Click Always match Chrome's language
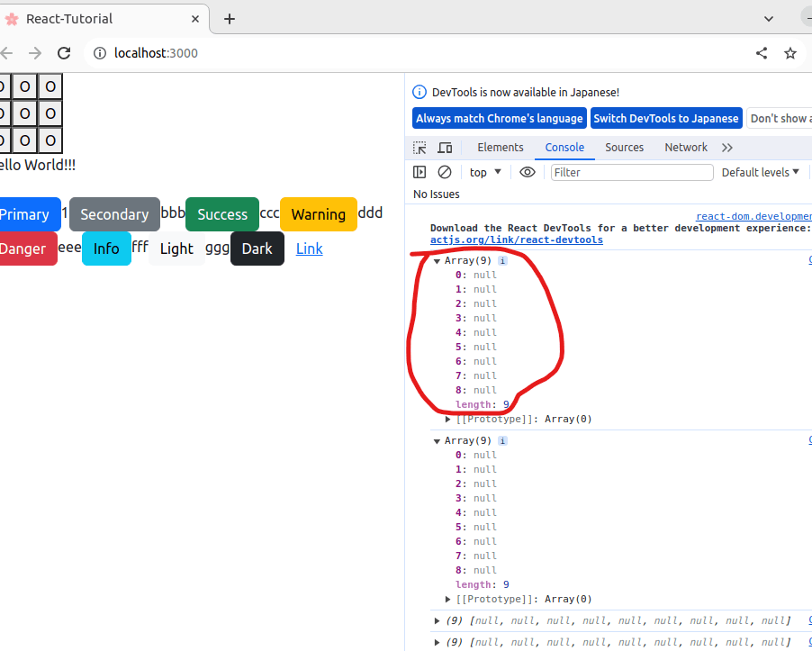The height and width of the screenshot is (651, 812). 500,119
